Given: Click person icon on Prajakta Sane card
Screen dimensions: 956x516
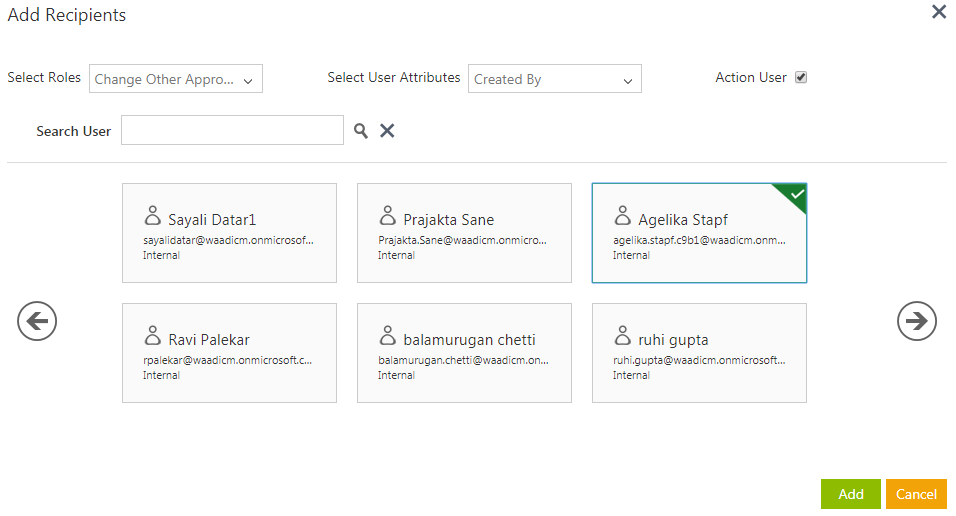Looking at the screenshot, I should click(388, 216).
